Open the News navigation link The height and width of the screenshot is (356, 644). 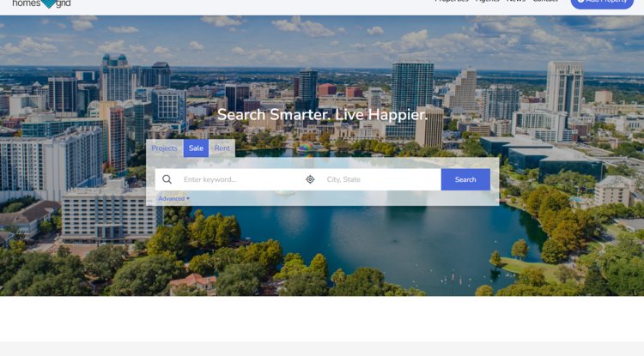pos(516,1)
